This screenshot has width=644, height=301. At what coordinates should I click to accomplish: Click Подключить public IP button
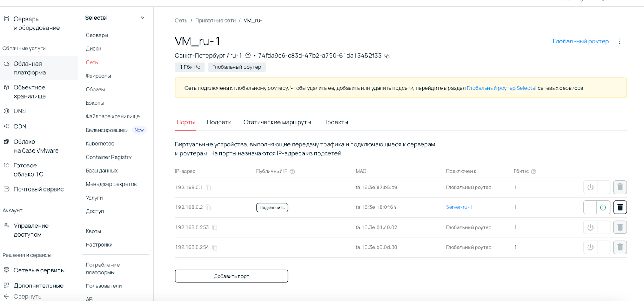[x=272, y=208]
